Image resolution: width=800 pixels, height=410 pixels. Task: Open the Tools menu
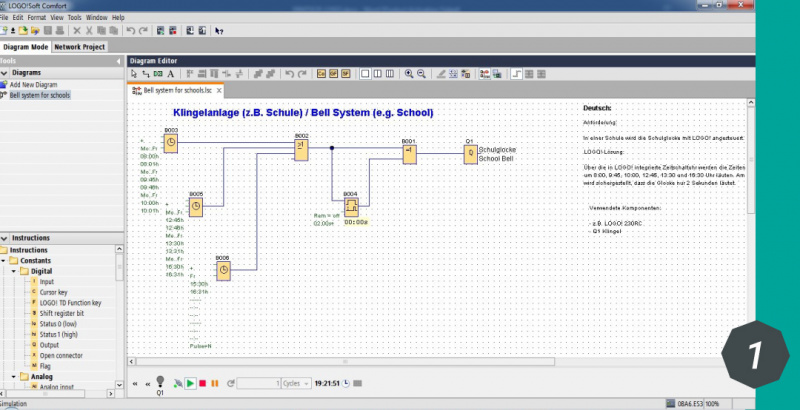(74, 17)
